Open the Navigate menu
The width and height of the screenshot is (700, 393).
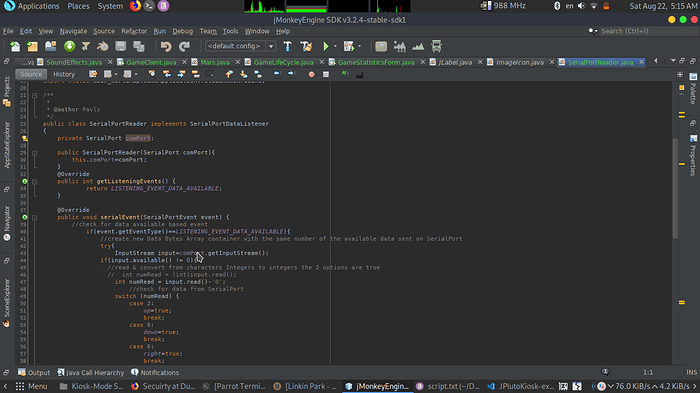click(x=73, y=31)
